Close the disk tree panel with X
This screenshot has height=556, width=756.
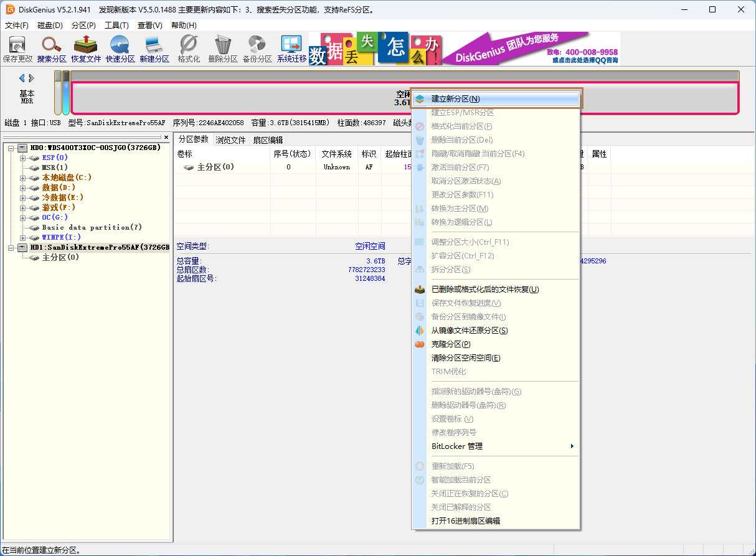coord(166,137)
